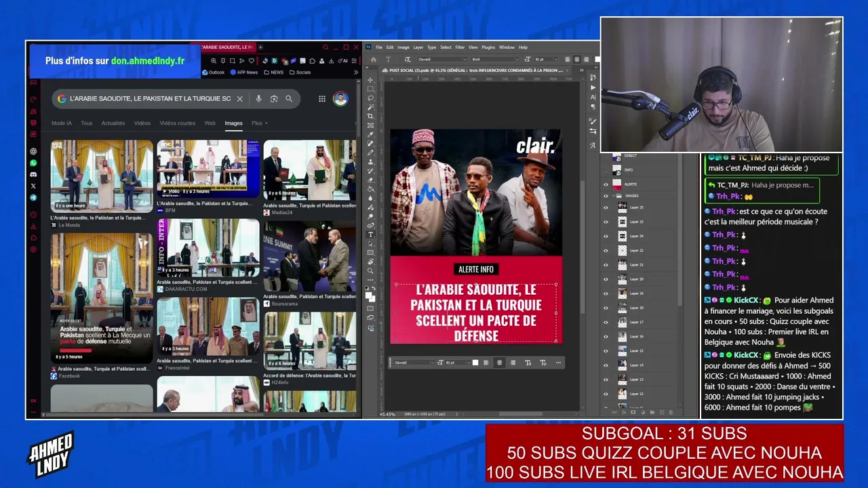Select the Crop tool

pos(370,117)
